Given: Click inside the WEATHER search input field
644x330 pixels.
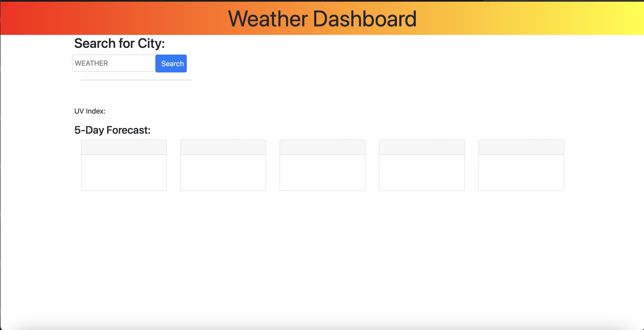Looking at the screenshot, I should tap(113, 63).
